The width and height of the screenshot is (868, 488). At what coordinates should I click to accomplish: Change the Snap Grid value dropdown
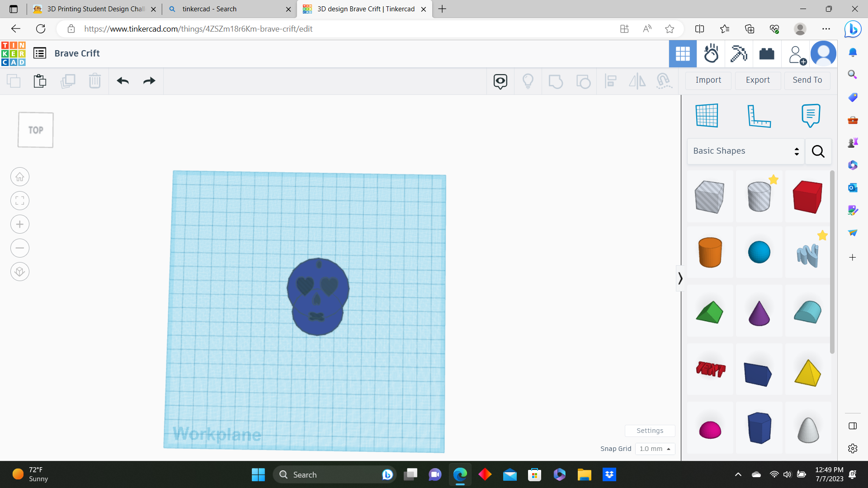[655, 449]
